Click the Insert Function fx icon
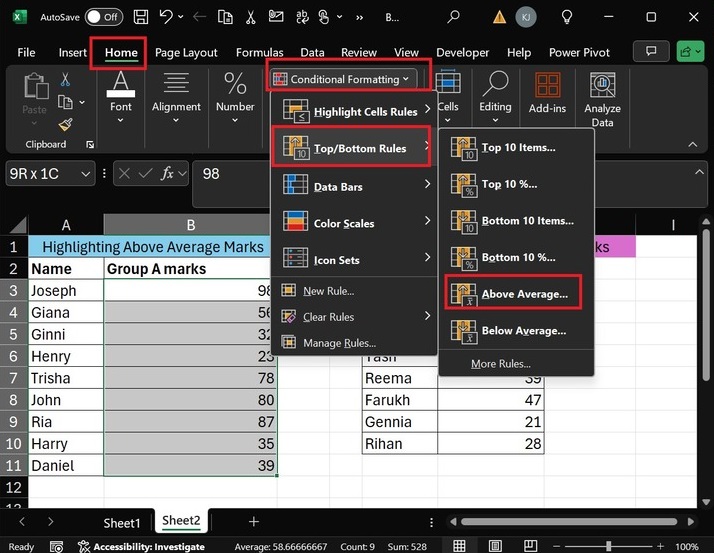Screen dimensions: 714x553 (168, 173)
